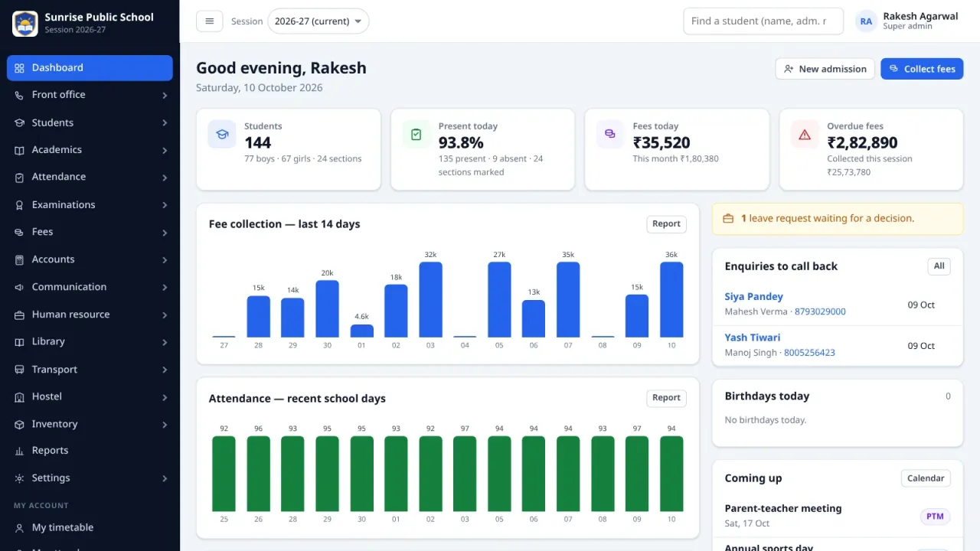Toggle the sidebar with the hamburger button

(210, 21)
